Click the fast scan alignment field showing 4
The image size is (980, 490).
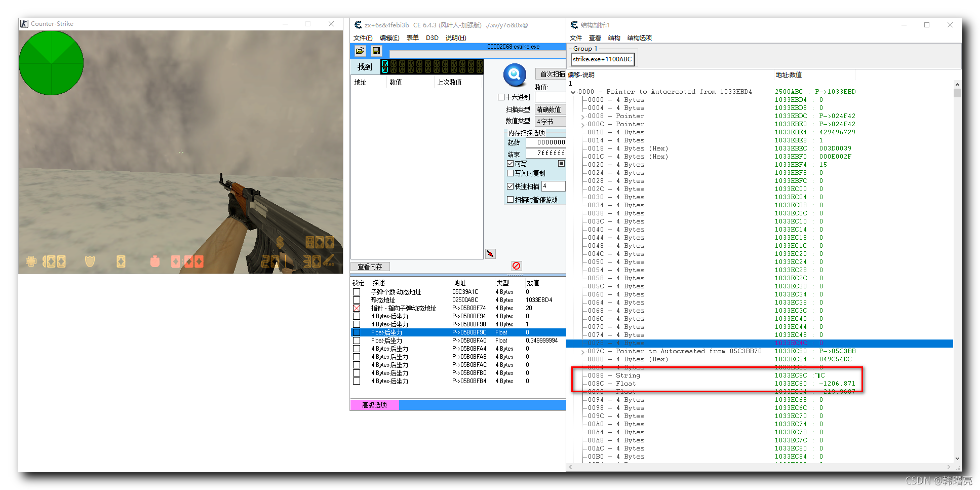553,186
